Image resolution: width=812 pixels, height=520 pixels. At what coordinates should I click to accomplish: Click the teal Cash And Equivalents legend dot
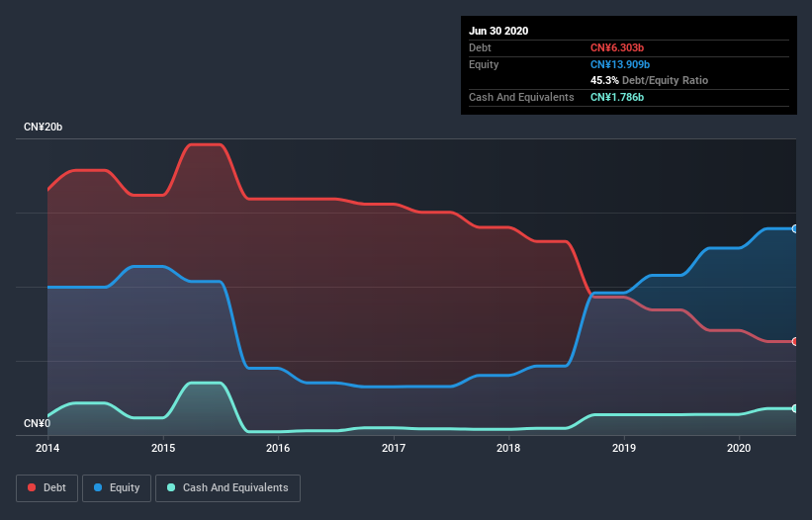coord(171,487)
